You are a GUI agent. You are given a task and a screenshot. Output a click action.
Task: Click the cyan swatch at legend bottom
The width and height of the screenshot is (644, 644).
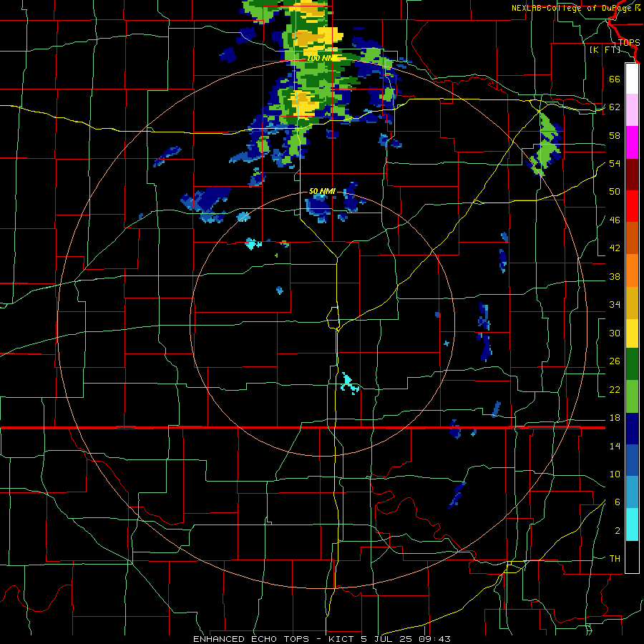coord(632,525)
